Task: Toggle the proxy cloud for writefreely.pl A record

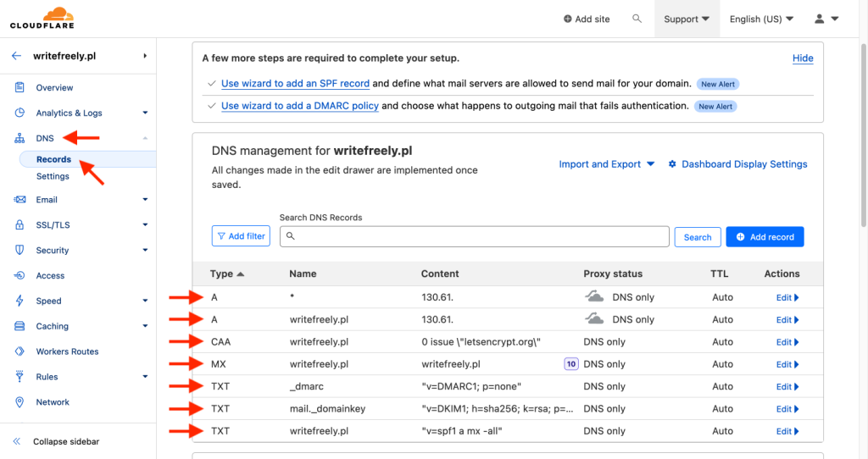Action: pyautogui.click(x=596, y=320)
